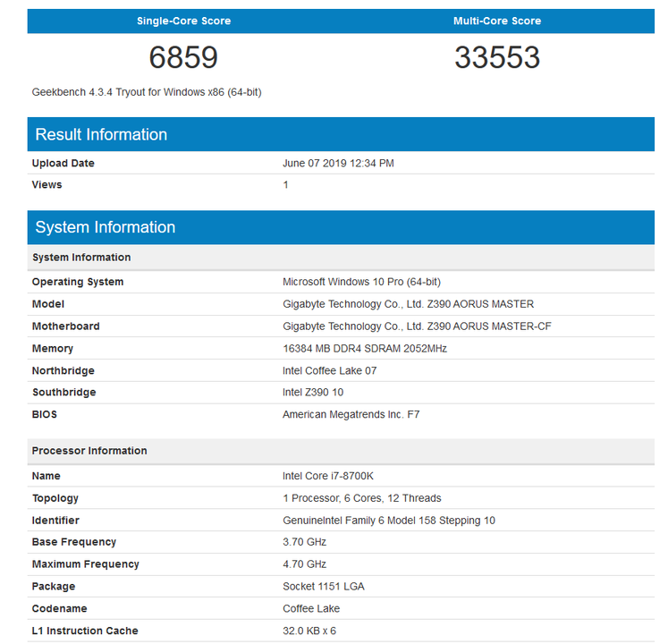Click the Model row label
The height and width of the screenshot is (644, 668).
48,304
